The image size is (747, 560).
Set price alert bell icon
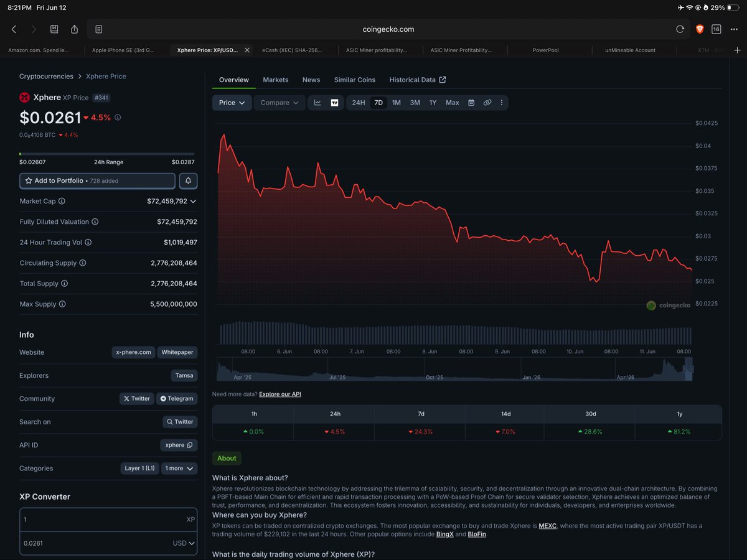point(188,180)
